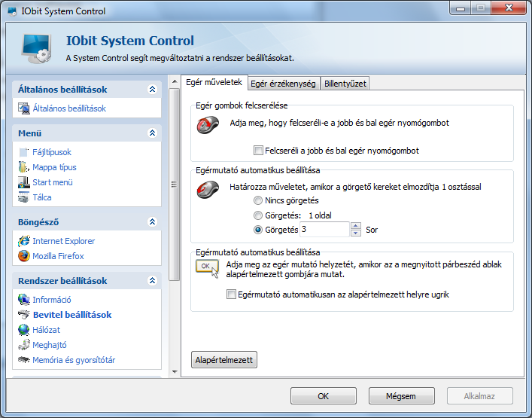This screenshot has width=532, height=418.
Task: Select the Görgetés Sor radio button
Action: [258, 230]
